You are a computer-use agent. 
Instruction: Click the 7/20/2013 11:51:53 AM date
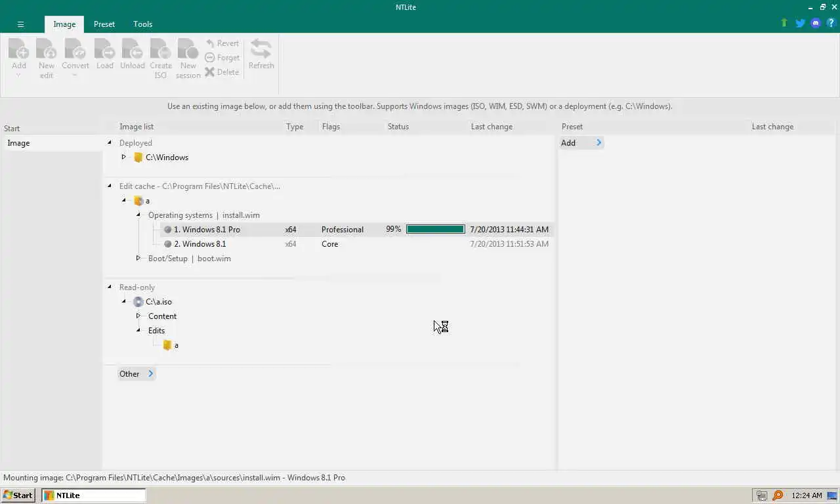click(x=509, y=244)
